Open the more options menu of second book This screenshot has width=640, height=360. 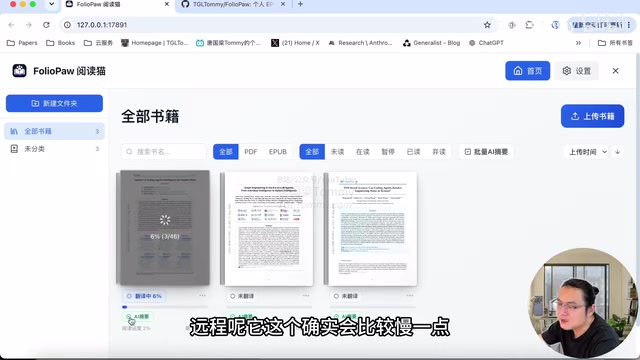[x=306, y=296]
